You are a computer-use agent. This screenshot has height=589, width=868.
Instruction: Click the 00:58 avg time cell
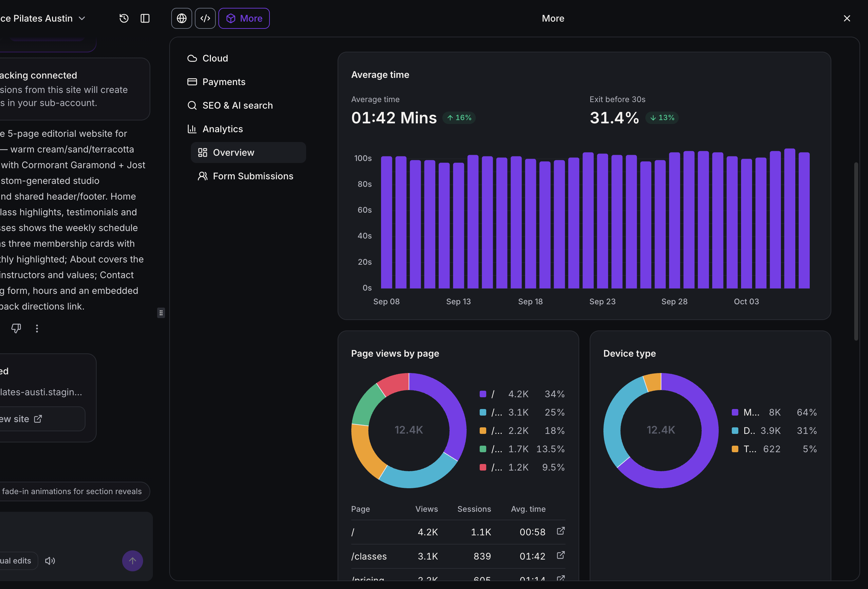click(533, 532)
